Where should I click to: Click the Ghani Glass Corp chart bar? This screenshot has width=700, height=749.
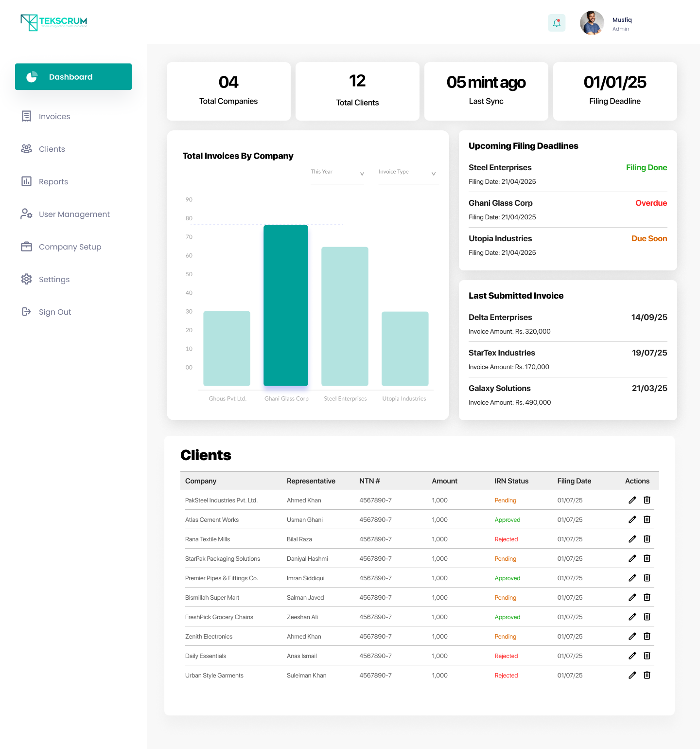pos(286,305)
